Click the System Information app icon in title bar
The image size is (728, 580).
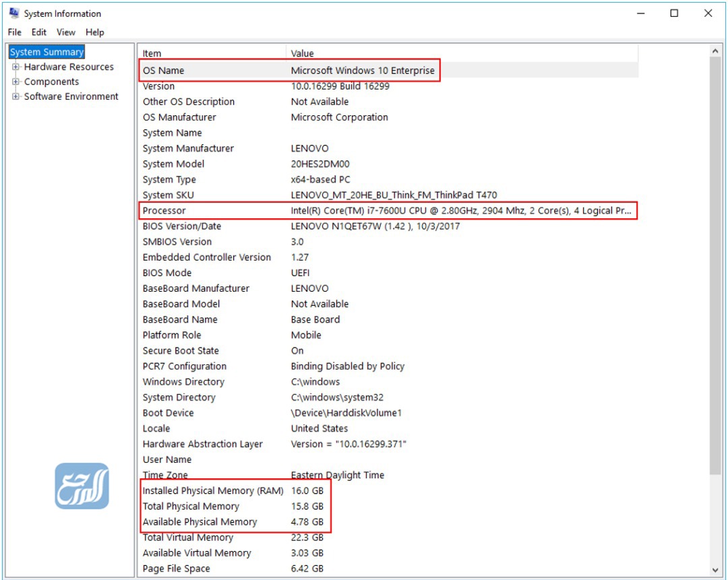pyautogui.click(x=13, y=13)
